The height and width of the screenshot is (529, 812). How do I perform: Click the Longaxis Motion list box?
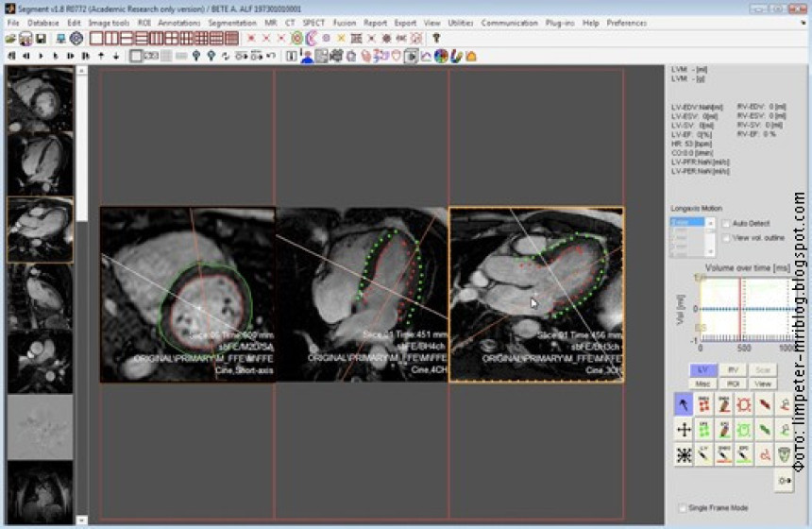point(692,237)
